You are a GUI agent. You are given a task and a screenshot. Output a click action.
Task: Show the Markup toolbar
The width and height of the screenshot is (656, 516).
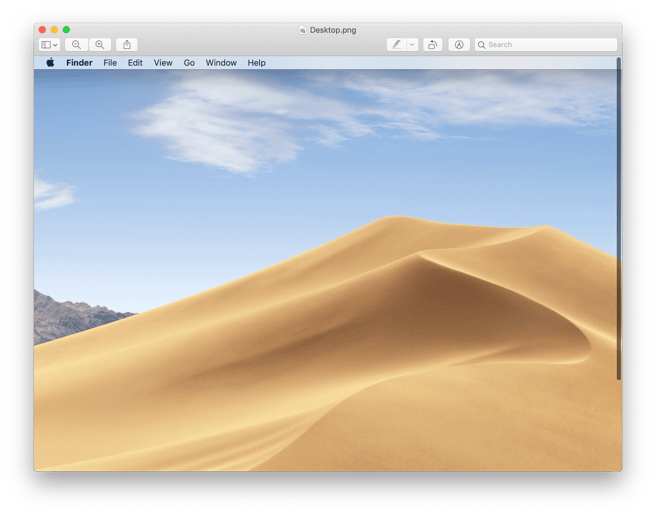coord(459,44)
